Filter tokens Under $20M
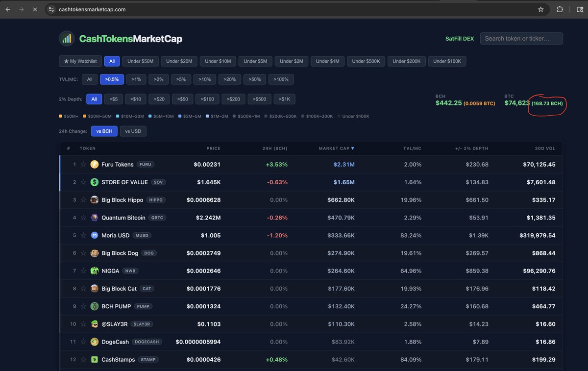Viewport: 588px width, 371px height. click(179, 61)
